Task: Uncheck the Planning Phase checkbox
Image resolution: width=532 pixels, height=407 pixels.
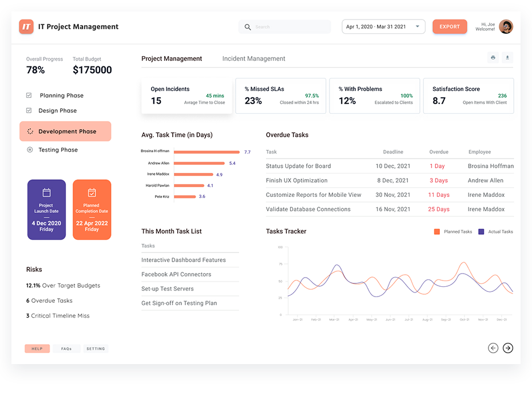Action: 29,95
